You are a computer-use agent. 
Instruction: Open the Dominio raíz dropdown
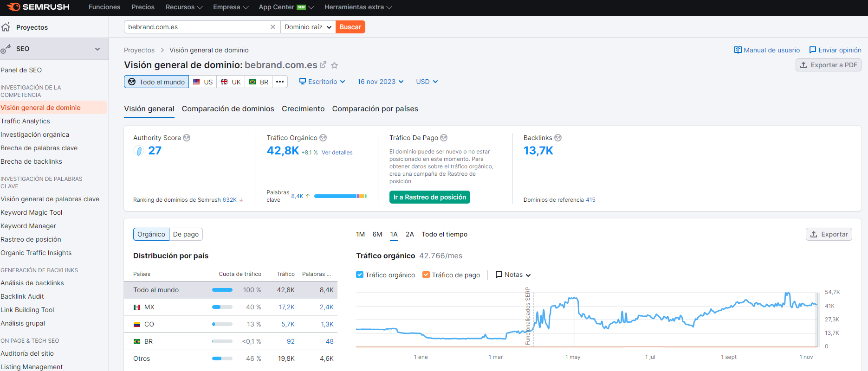[x=308, y=27]
